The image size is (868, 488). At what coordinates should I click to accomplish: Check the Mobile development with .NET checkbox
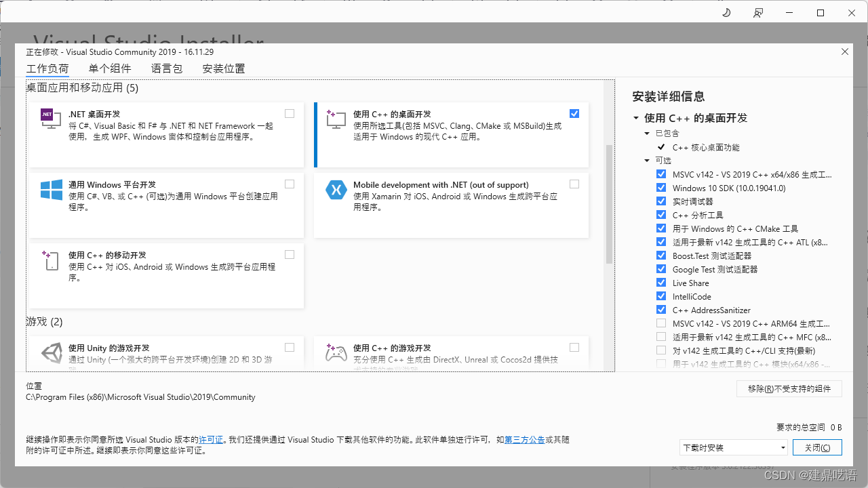tap(574, 184)
